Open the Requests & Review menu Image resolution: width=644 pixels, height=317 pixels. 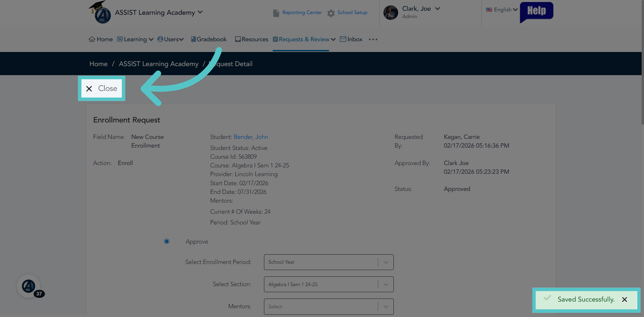(x=304, y=39)
